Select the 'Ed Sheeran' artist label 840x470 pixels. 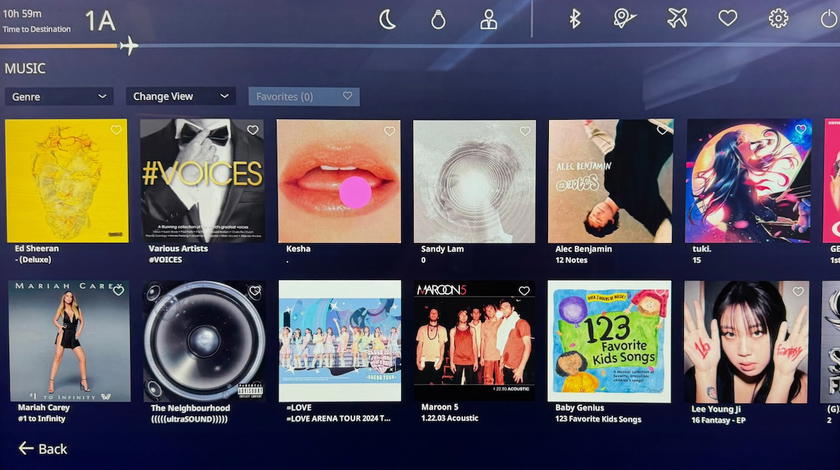[36, 249]
